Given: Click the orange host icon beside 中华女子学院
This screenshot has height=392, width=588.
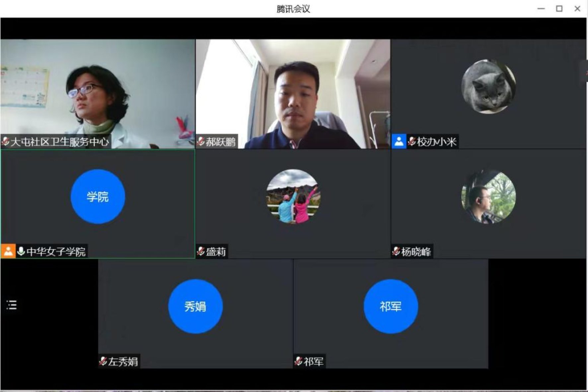Looking at the screenshot, I should pos(8,251).
